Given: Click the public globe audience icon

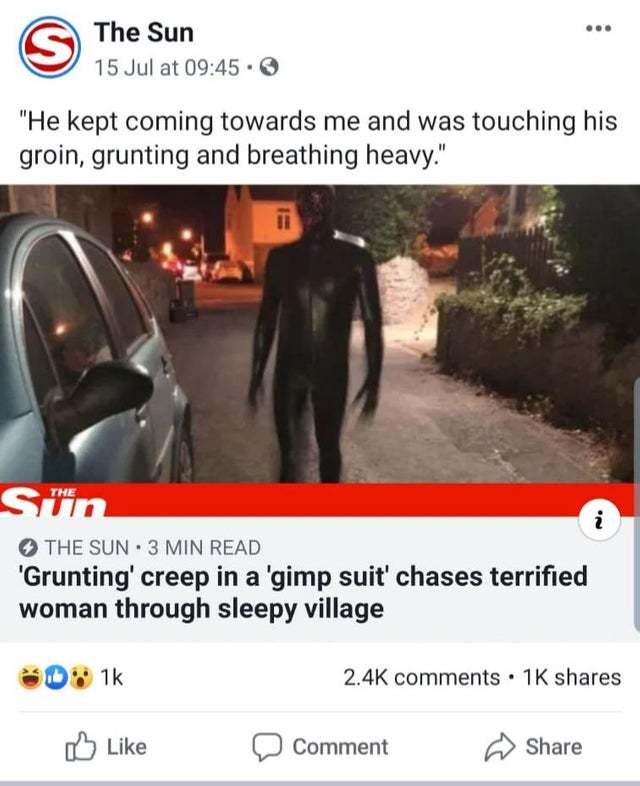Looking at the screenshot, I should (269, 67).
